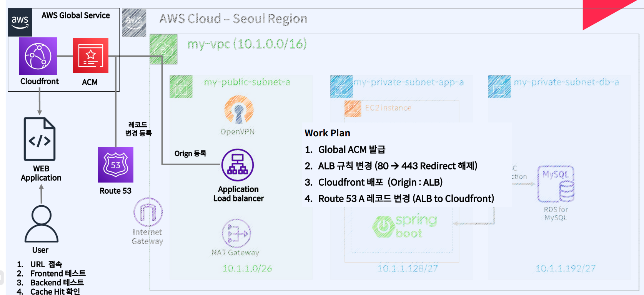Click the '4. Cache Hit 확인' list item
The image size is (644, 295).
pyautogui.click(x=48, y=291)
